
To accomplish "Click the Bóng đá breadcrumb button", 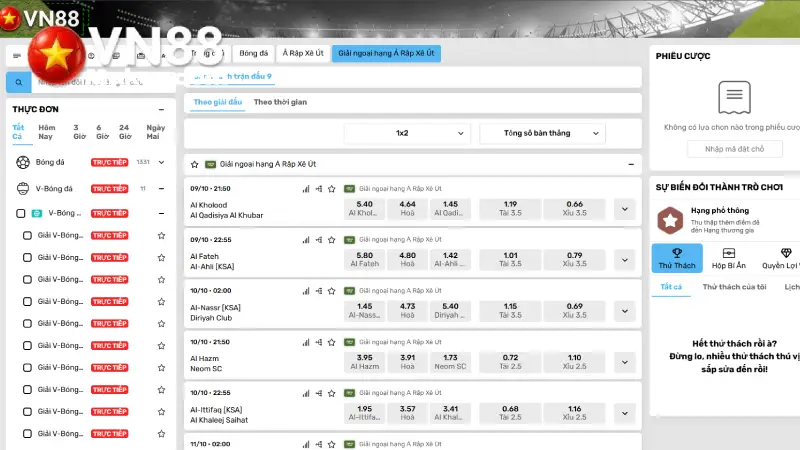I will (254, 53).
